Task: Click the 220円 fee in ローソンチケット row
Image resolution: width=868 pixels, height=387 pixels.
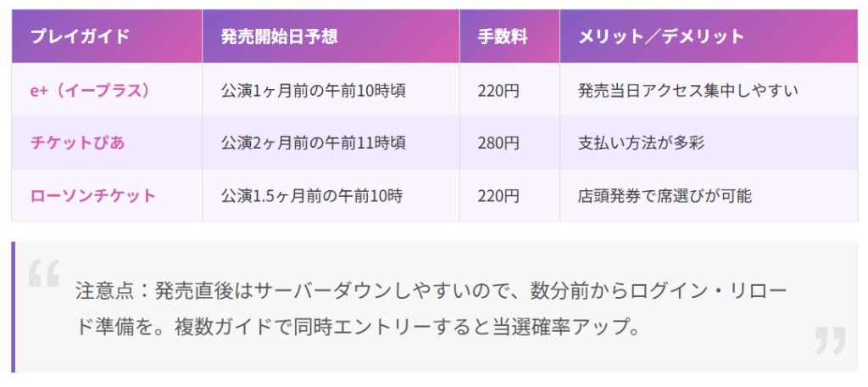Action: (x=509, y=195)
